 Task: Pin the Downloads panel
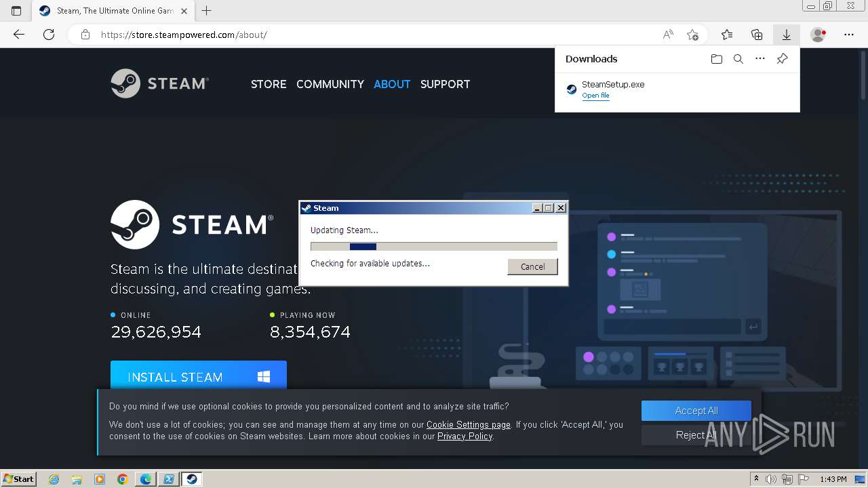pyautogui.click(x=782, y=59)
